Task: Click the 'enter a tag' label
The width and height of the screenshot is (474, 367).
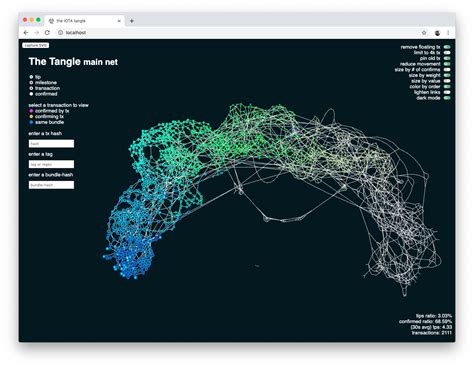Action: click(40, 154)
